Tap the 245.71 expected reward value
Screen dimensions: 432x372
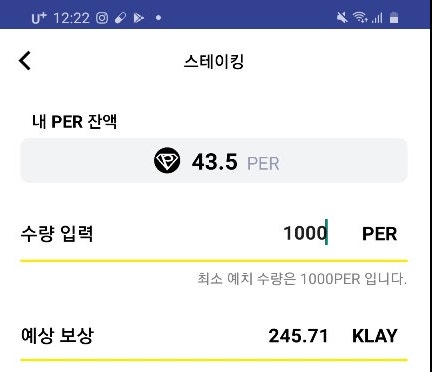tap(298, 336)
